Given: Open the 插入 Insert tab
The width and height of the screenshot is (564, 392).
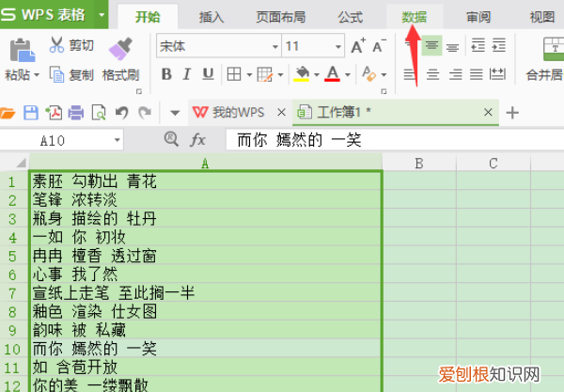Looking at the screenshot, I should [211, 17].
